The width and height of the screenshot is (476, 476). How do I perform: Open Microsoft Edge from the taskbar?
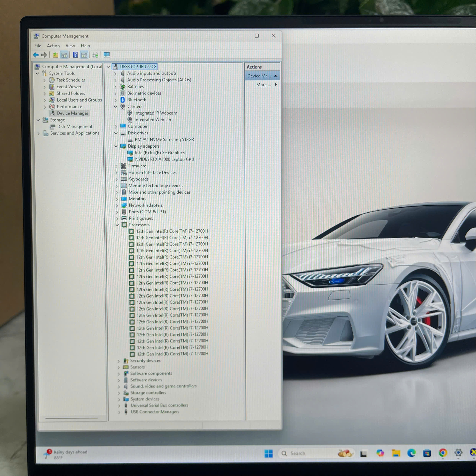[411, 453]
